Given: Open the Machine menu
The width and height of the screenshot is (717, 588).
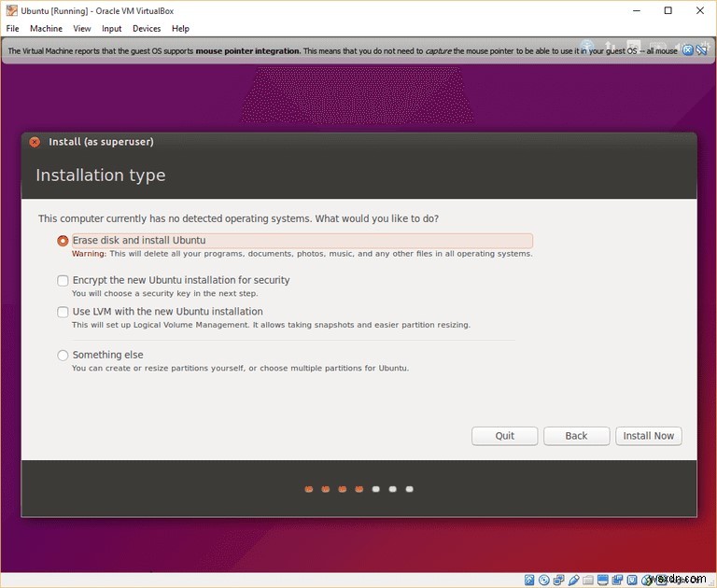Looking at the screenshot, I should (x=46, y=28).
